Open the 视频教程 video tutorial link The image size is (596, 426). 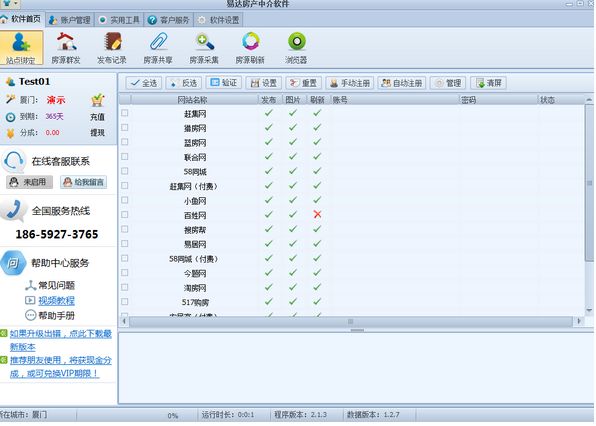[56, 301]
